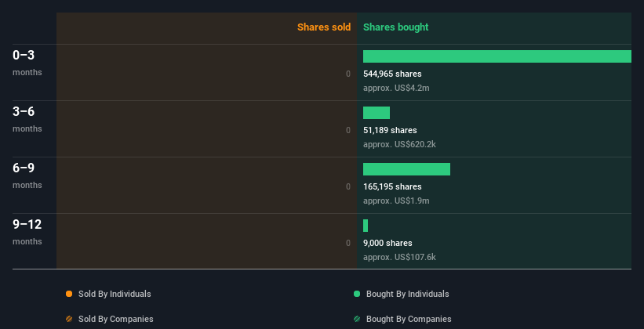The height and width of the screenshot is (329, 644).
Task: Click the Shares sold column header
Action: point(324,27)
